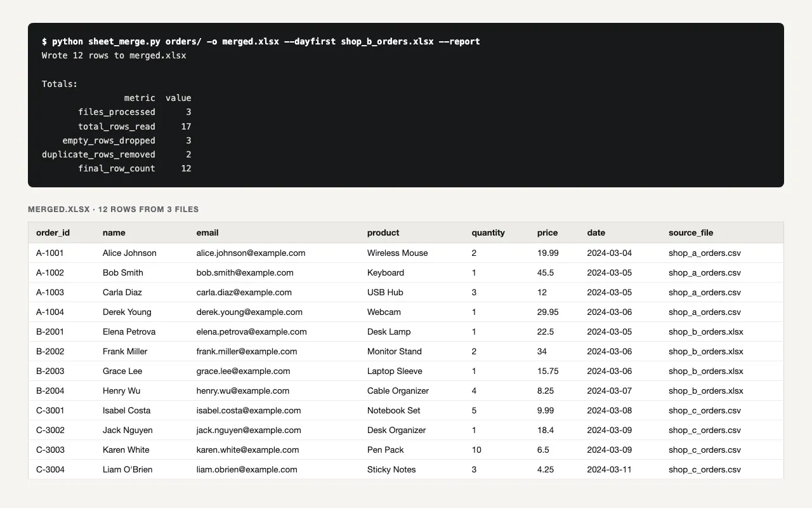Click the source file in row B-2003
The image size is (812, 508).
tap(706, 371)
